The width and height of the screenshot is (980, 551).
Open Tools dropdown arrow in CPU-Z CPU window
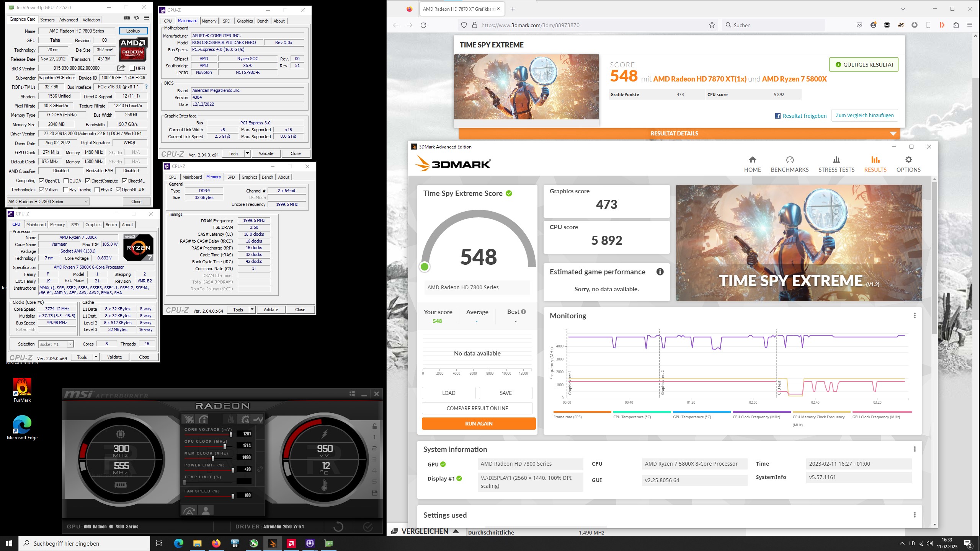[96, 357]
